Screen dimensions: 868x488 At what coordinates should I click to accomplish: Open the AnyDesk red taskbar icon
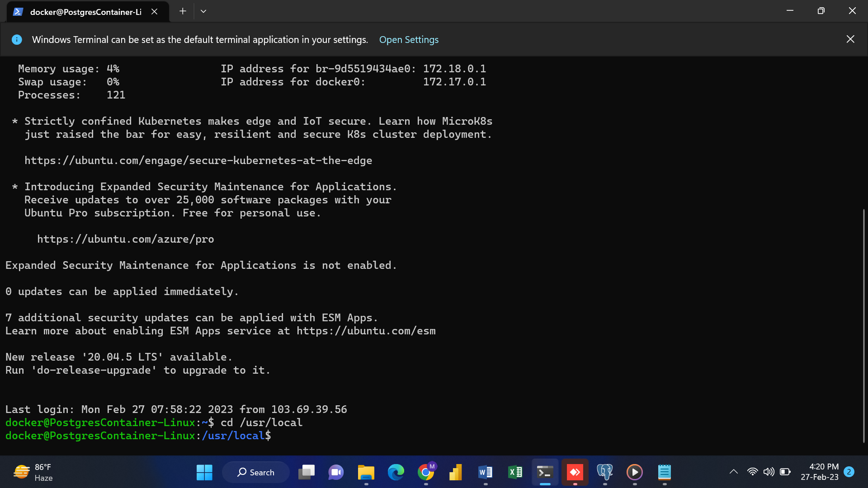(x=575, y=472)
